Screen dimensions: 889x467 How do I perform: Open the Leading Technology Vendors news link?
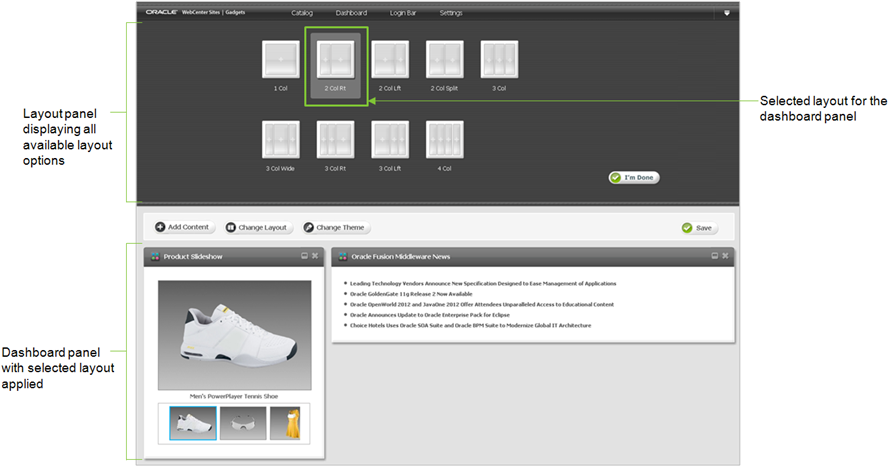tap(482, 283)
